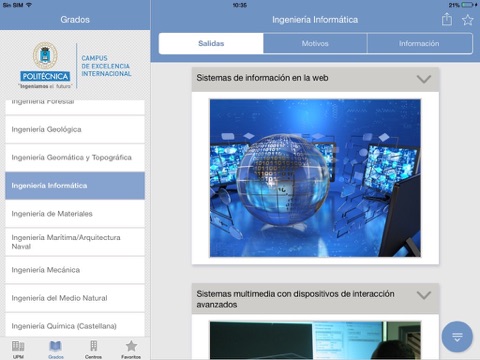
Task: Select Ingeniería Química (Castellana)
Action: point(75,325)
